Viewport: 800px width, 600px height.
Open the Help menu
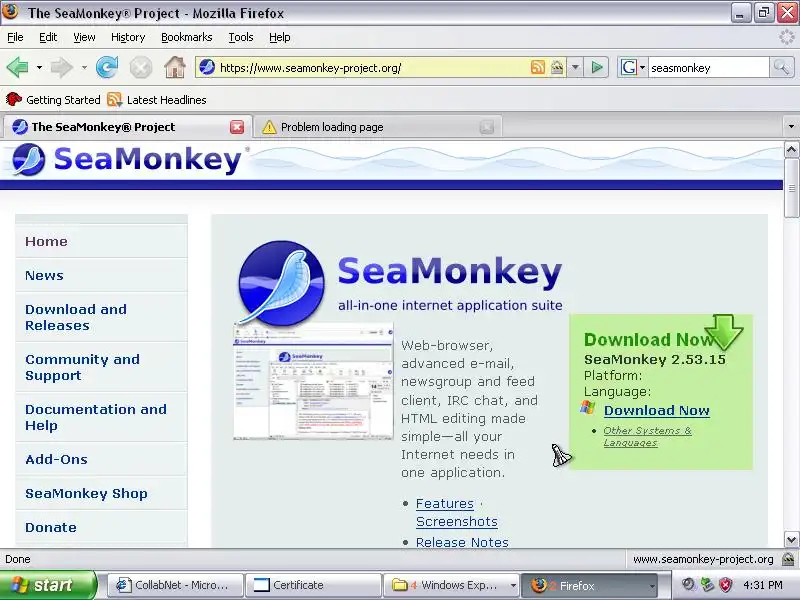click(280, 37)
